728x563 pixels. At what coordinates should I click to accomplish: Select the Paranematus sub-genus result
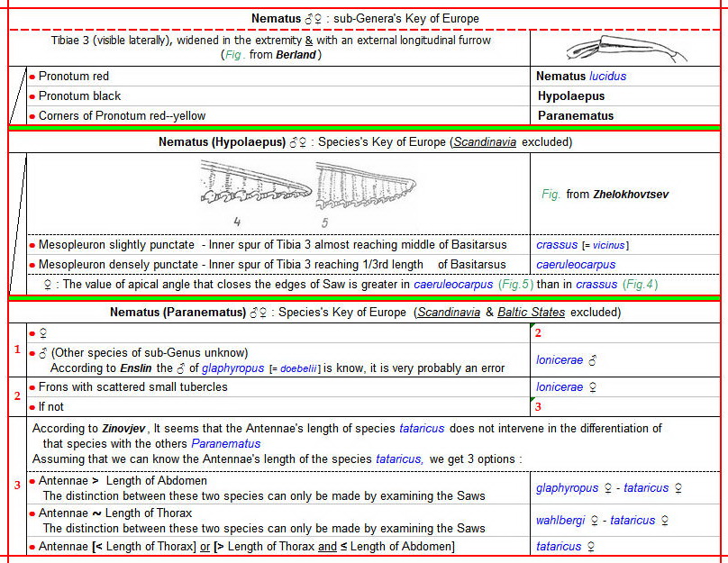[576, 116]
